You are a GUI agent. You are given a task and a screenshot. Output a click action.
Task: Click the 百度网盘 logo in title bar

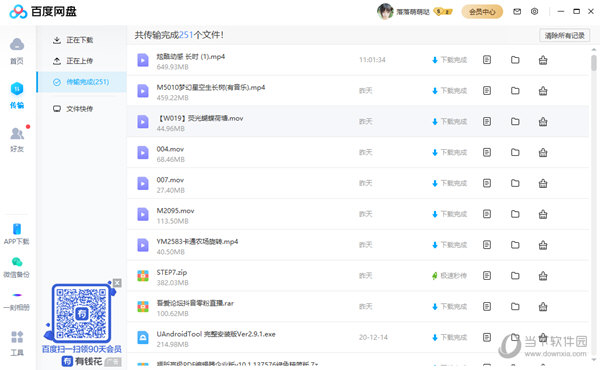point(43,11)
